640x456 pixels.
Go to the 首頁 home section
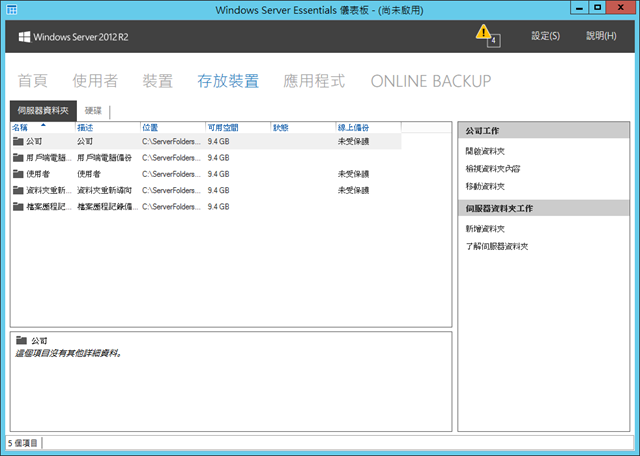point(33,81)
